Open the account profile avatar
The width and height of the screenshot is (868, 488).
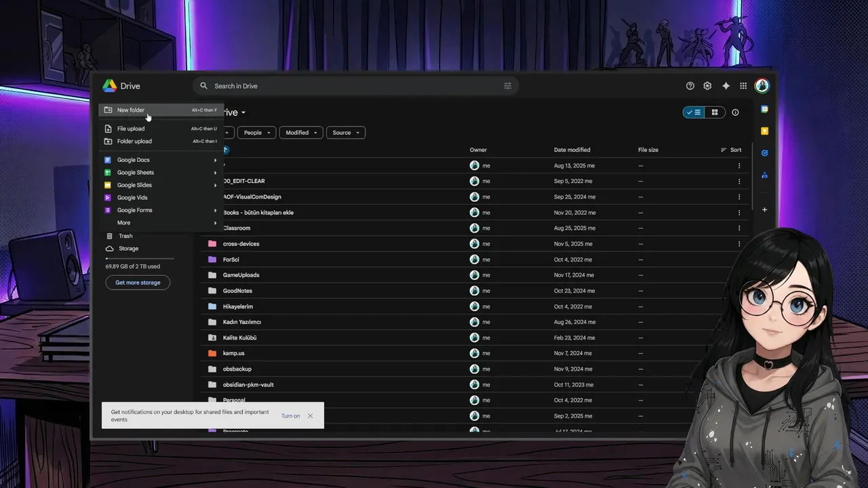(x=762, y=86)
